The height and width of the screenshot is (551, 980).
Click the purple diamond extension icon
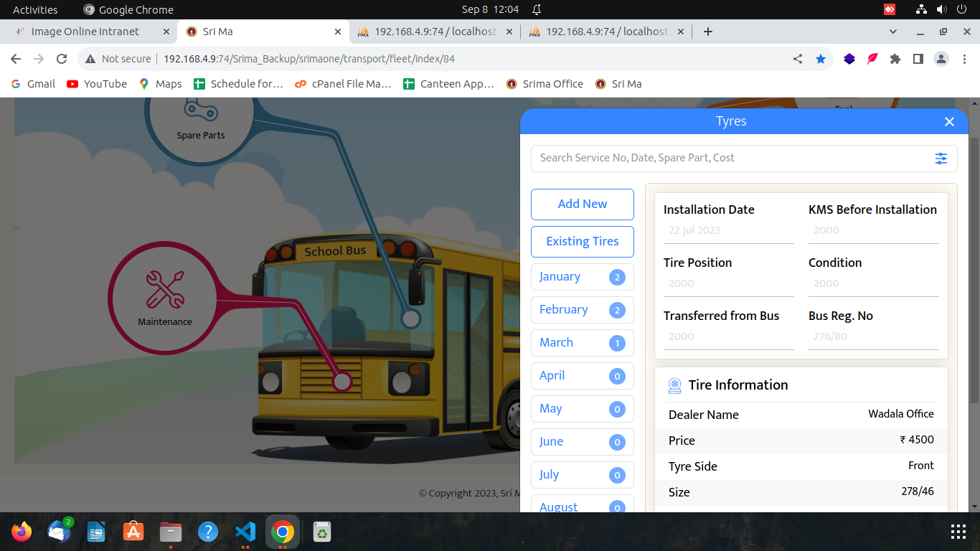pos(849,59)
